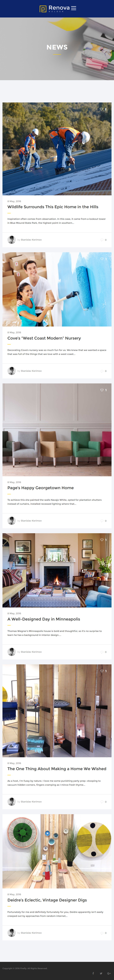Click the author avatar under the Nursery post

11,371
